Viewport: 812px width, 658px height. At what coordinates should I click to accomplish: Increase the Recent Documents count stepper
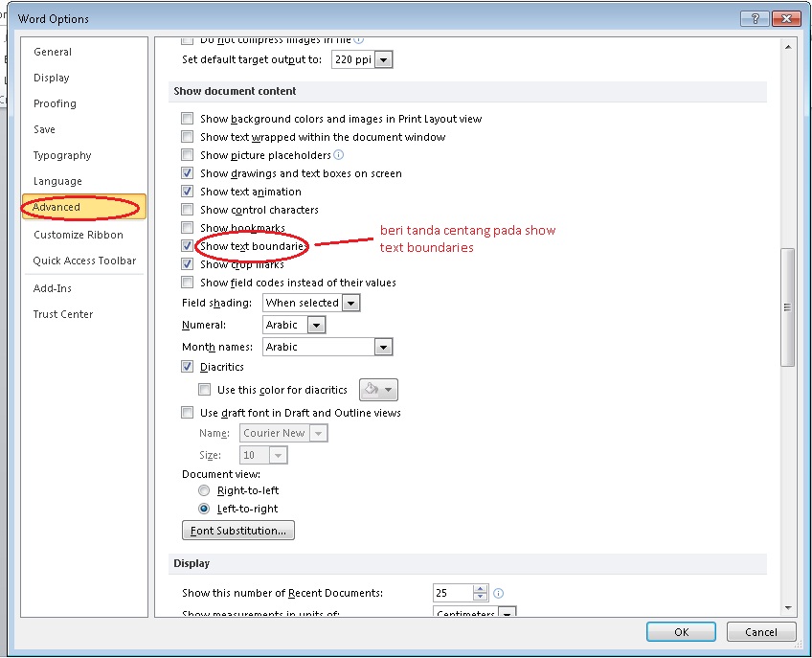[479, 589]
